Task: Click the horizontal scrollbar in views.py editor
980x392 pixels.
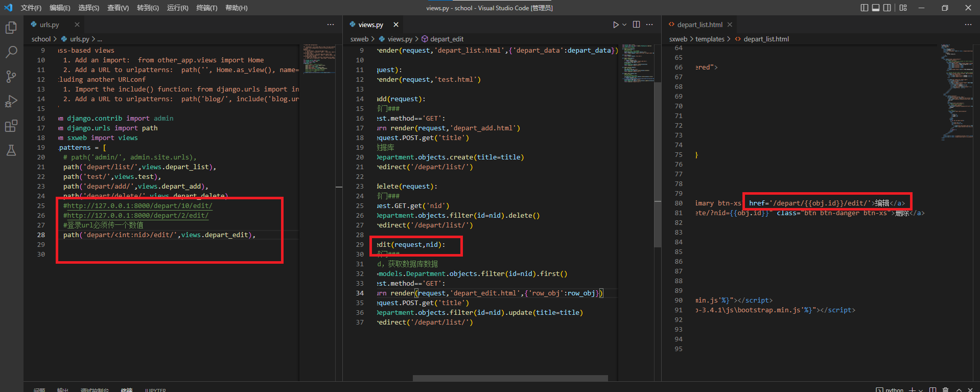Action: pos(510,378)
